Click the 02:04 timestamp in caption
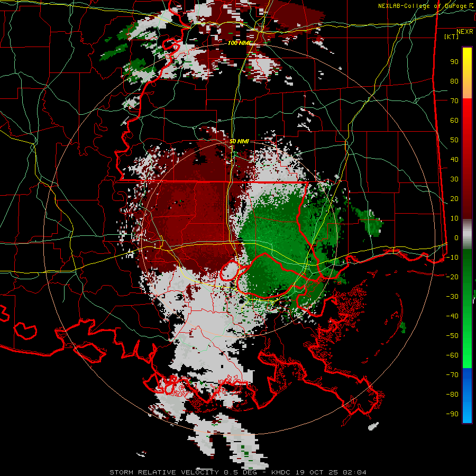Image resolution: width=476 pixels, height=476 pixels. tap(354, 472)
